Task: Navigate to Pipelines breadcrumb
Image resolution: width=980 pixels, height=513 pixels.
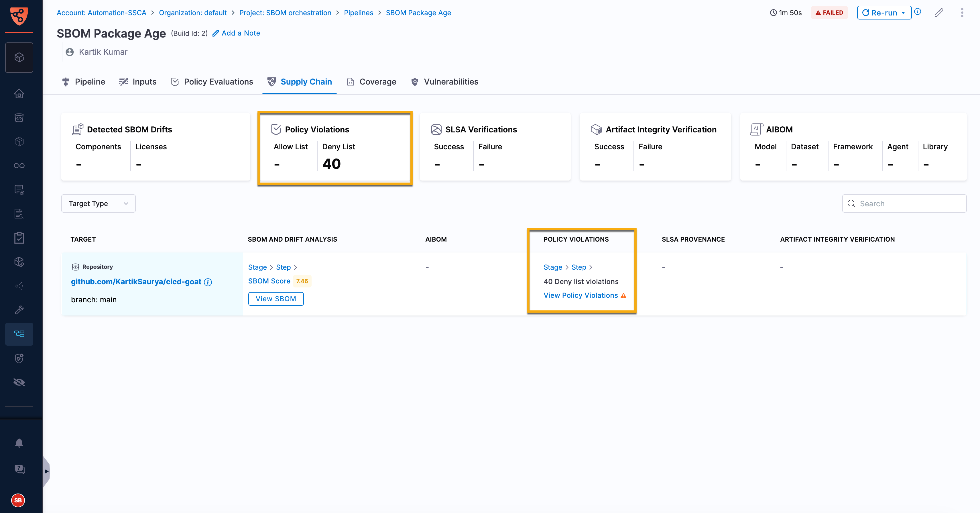Action: (x=358, y=13)
